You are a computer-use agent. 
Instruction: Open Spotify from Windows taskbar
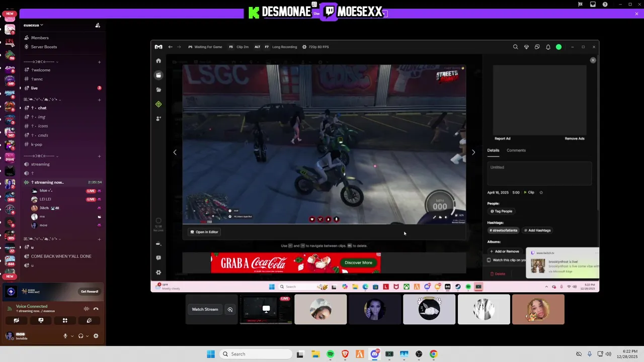point(331,354)
